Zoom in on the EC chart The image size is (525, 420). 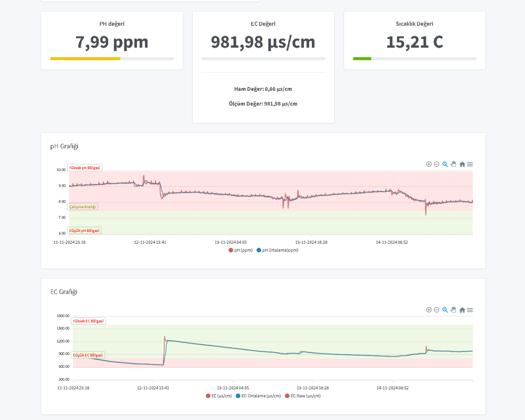pos(429,310)
